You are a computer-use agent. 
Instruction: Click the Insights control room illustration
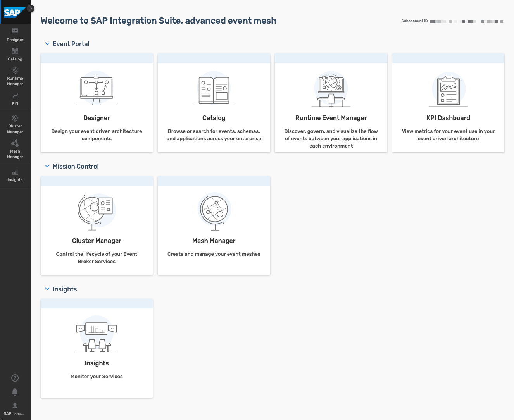(97, 334)
